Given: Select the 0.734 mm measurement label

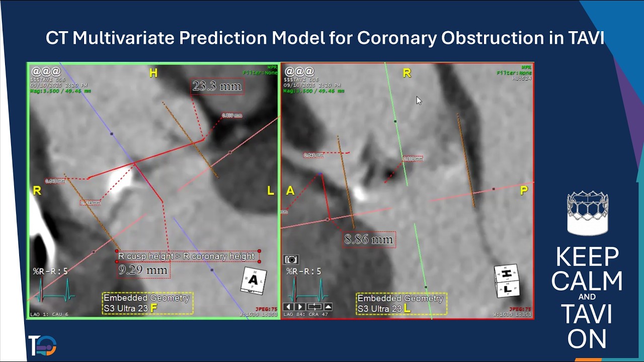Looking at the screenshot, I should tap(90, 203).
